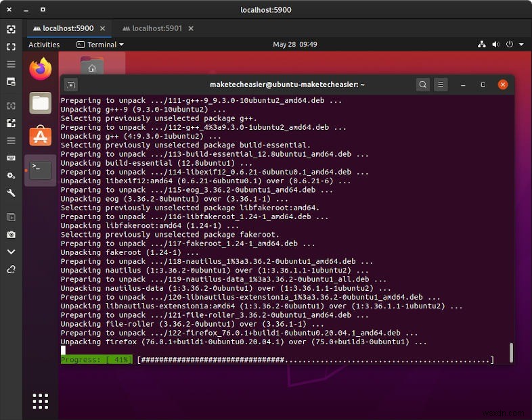Open the terminal hamburger menu
Image resolution: width=532 pixels, height=420 pixels.
[x=441, y=85]
